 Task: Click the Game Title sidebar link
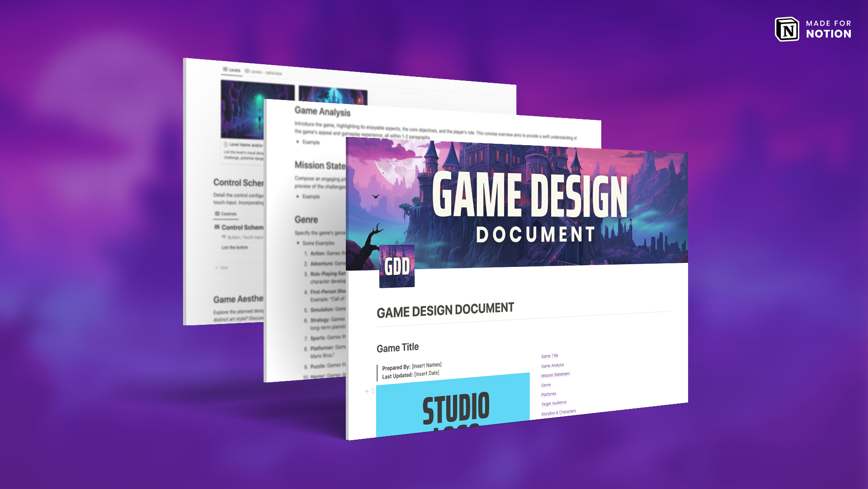[549, 356]
